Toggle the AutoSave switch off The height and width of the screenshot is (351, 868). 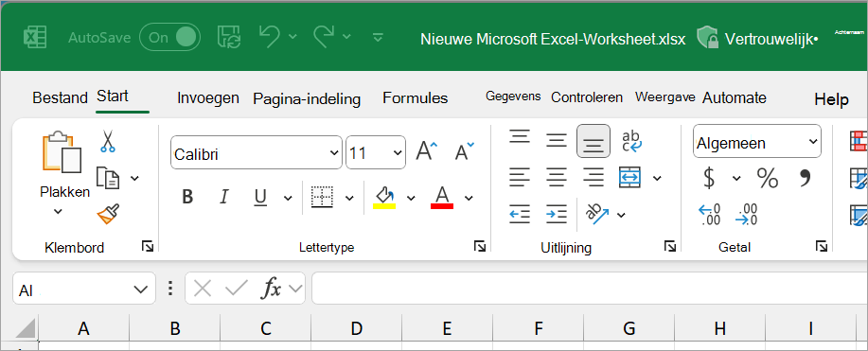tap(170, 37)
